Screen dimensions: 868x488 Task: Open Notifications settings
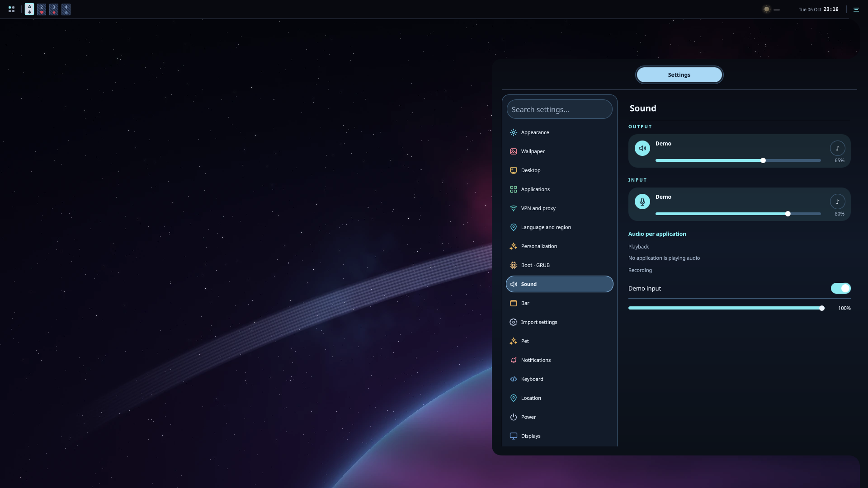tap(559, 360)
